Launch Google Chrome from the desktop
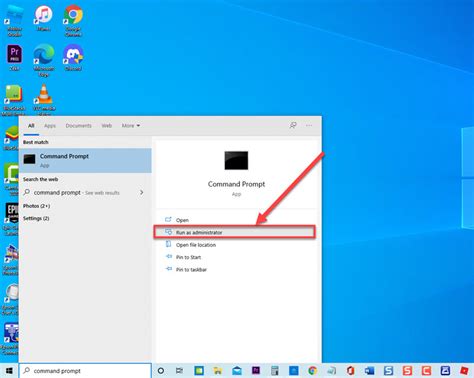This screenshot has height=378, width=474. 73,20
